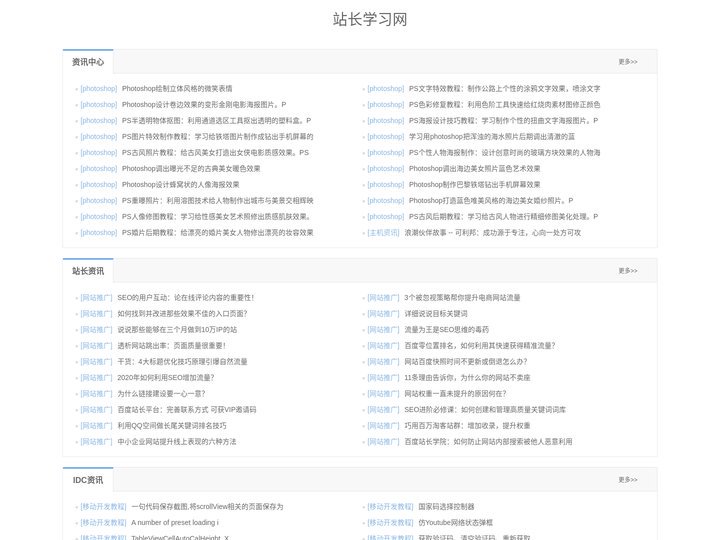
Task: Open article 网站百度快照时间不更新或倒退怎么办
Action: tap(466, 362)
